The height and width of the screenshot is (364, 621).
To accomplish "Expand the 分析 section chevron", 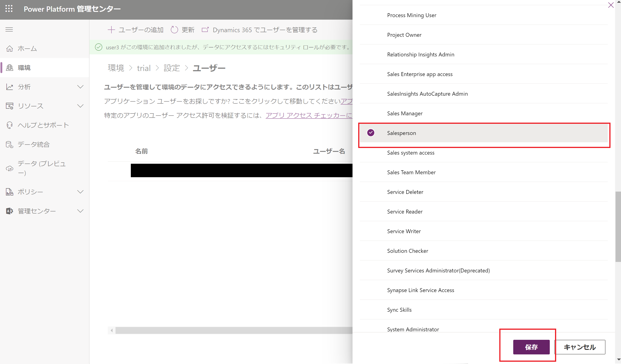I will (x=80, y=87).
